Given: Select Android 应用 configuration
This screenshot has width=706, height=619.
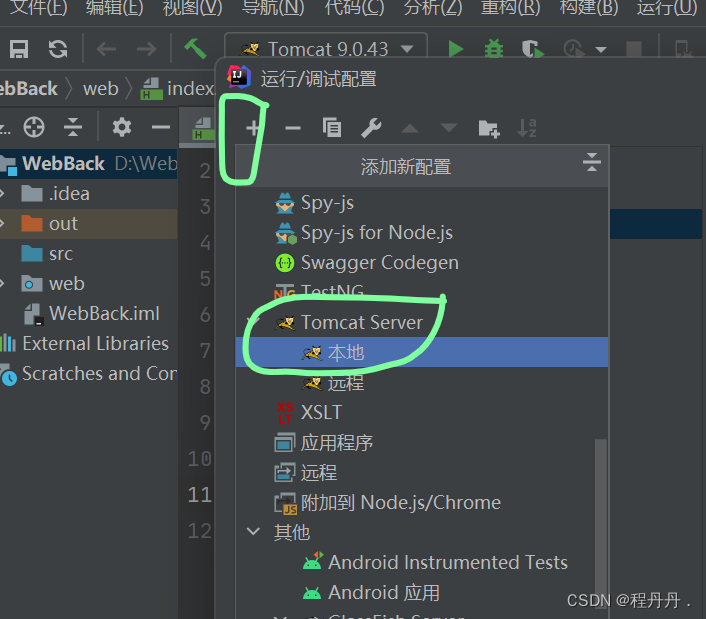Looking at the screenshot, I should point(422,592).
